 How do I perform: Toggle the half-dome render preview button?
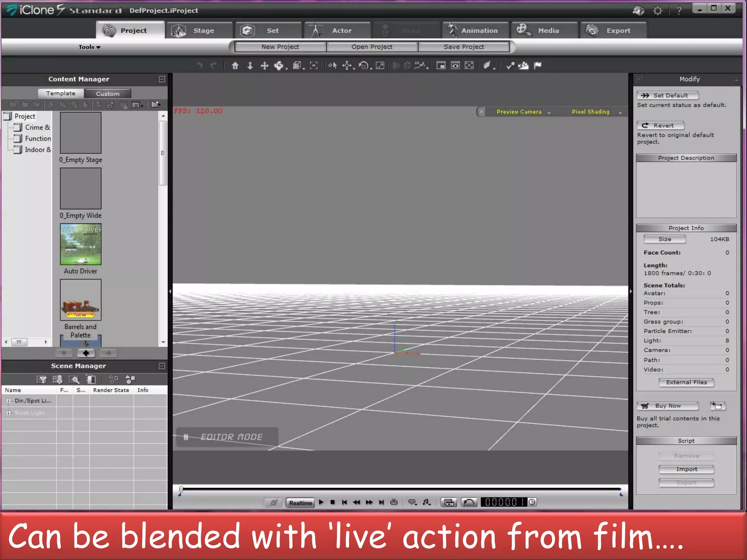point(469,502)
